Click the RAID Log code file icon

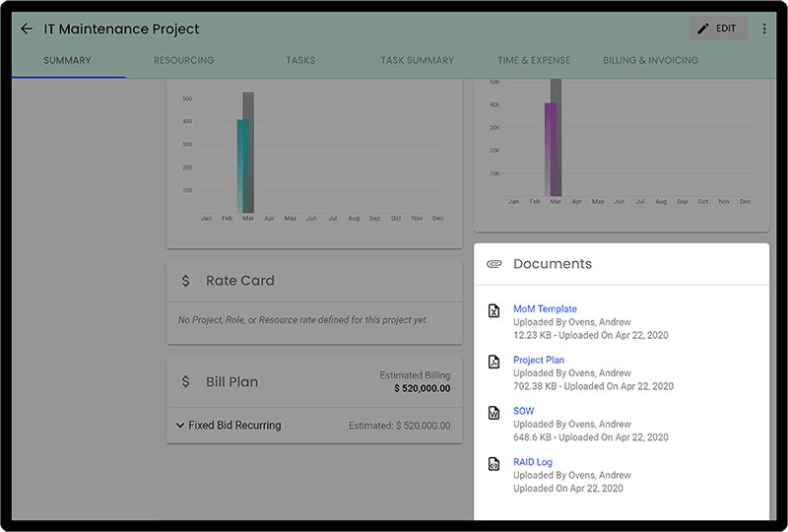point(494,464)
